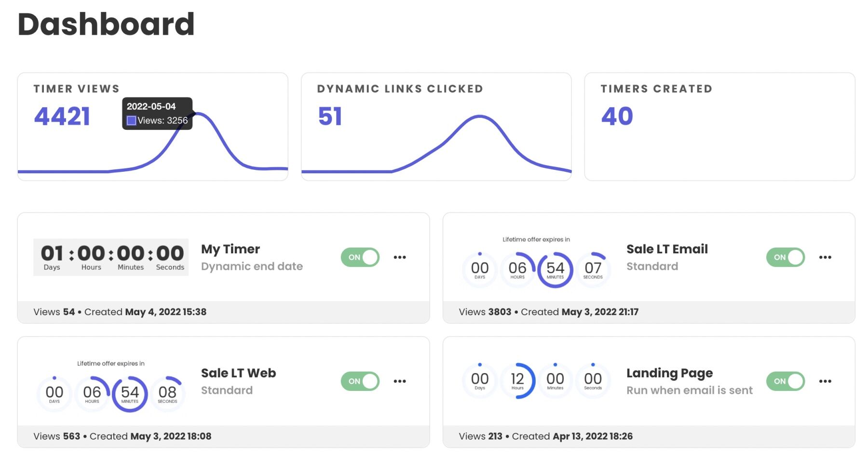Open the options menu for Landing Page
The width and height of the screenshot is (868, 457).
825,381
